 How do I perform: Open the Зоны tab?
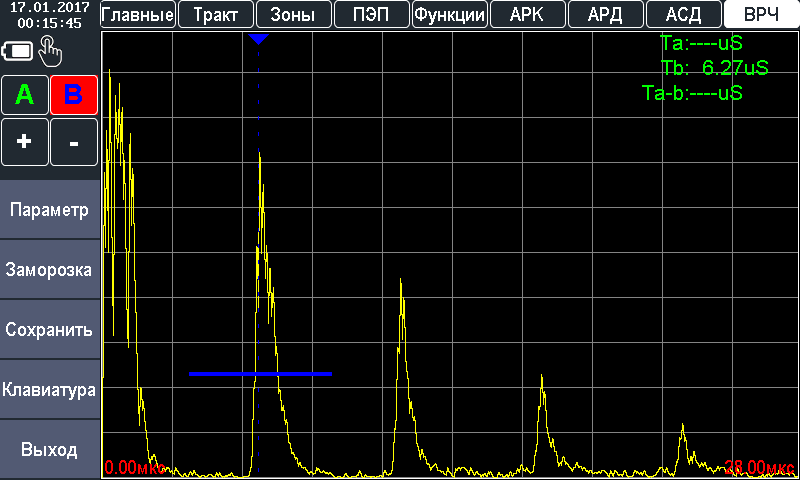(x=293, y=14)
